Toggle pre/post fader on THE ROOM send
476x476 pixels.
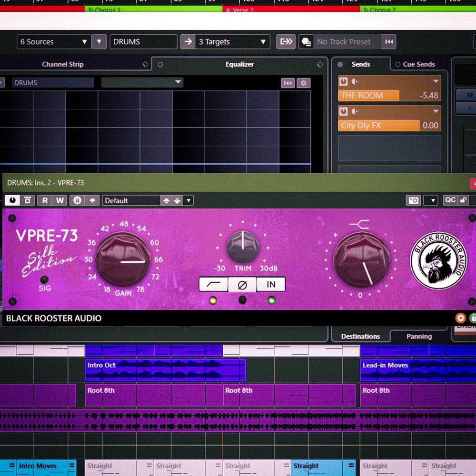[x=354, y=81]
